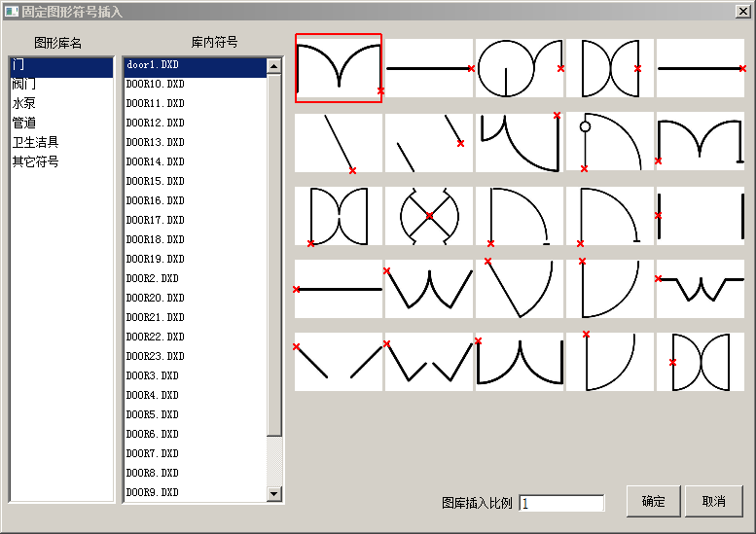Select DOOR15.DXD in the symbol list
Screen dimensions: 756x534
[x=196, y=181]
